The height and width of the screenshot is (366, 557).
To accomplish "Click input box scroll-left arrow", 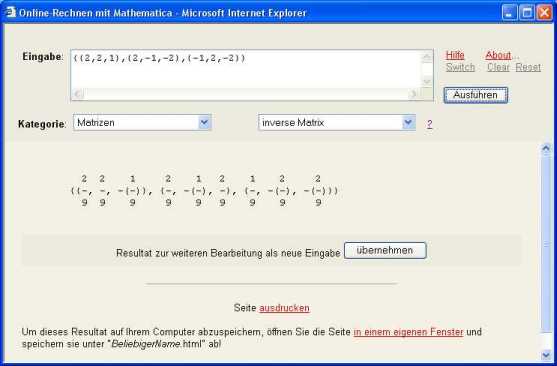I will pyautogui.click(x=78, y=94).
